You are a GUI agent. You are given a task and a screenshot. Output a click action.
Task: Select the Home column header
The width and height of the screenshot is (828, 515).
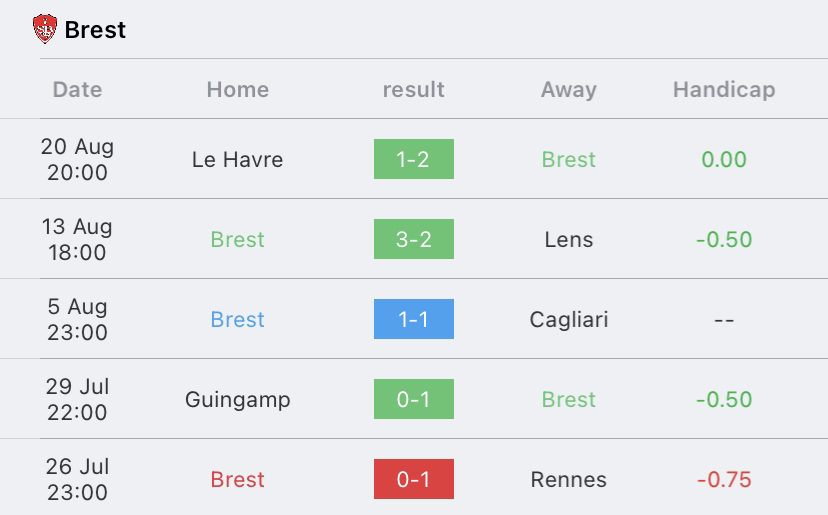(238, 90)
